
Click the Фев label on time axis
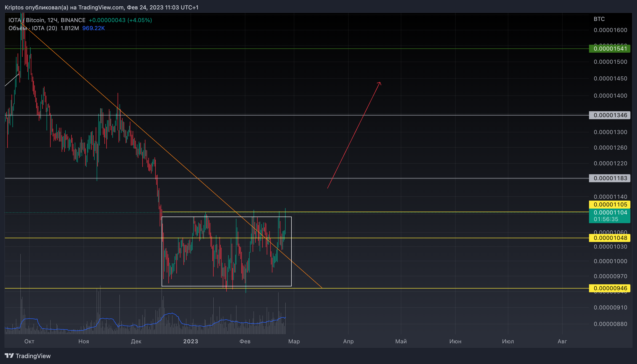(x=245, y=341)
